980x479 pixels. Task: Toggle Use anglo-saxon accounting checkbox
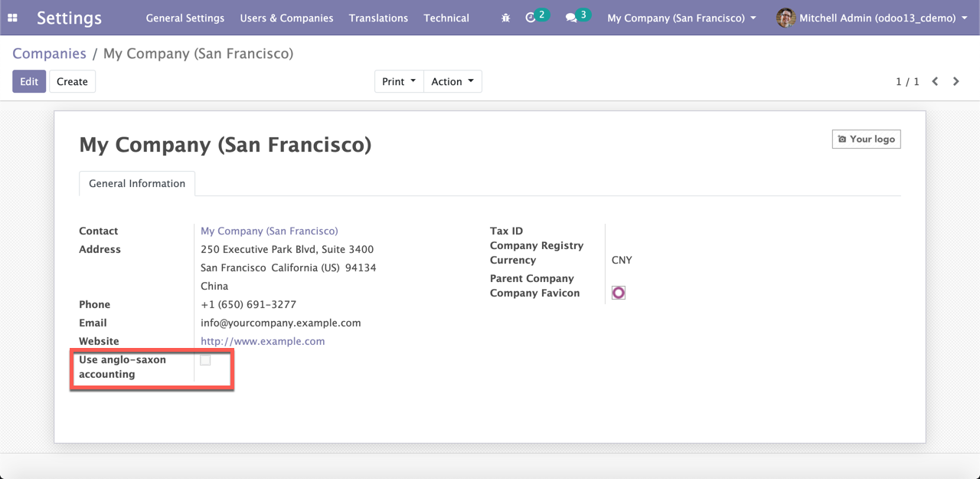205,360
